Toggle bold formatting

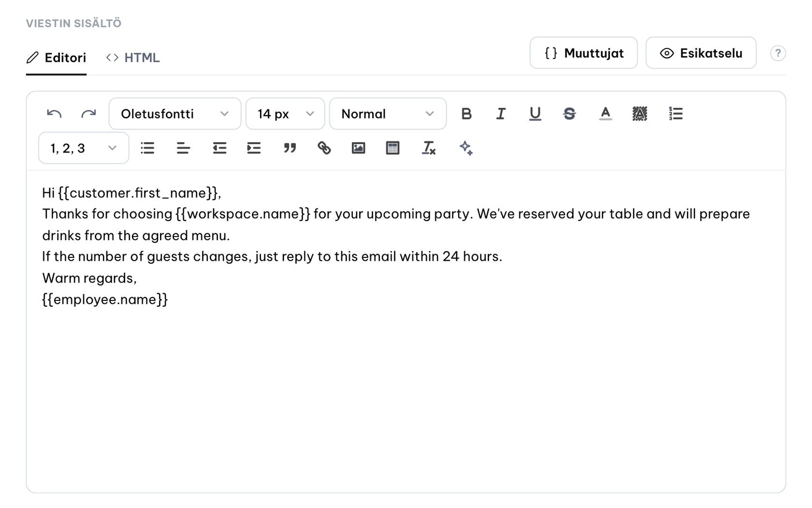click(466, 114)
